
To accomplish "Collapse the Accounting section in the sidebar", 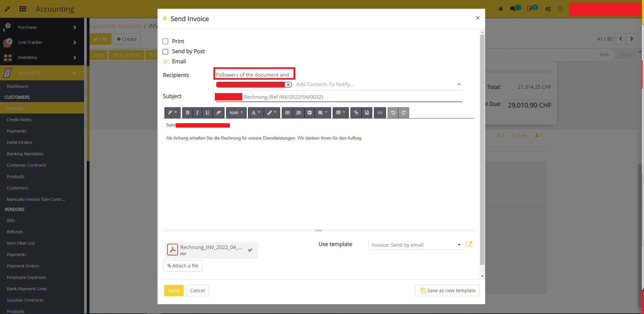I will [74, 72].
